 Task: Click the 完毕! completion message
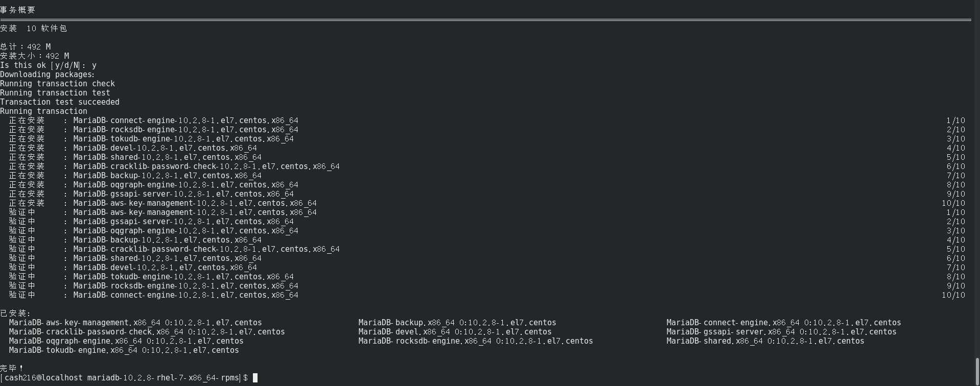(x=12, y=368)
